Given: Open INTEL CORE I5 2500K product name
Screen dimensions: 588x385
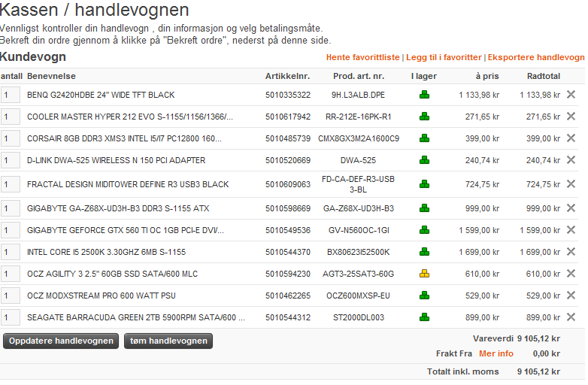Looking at the screenshot, I should pyautogui.click(x=106, y=252).
